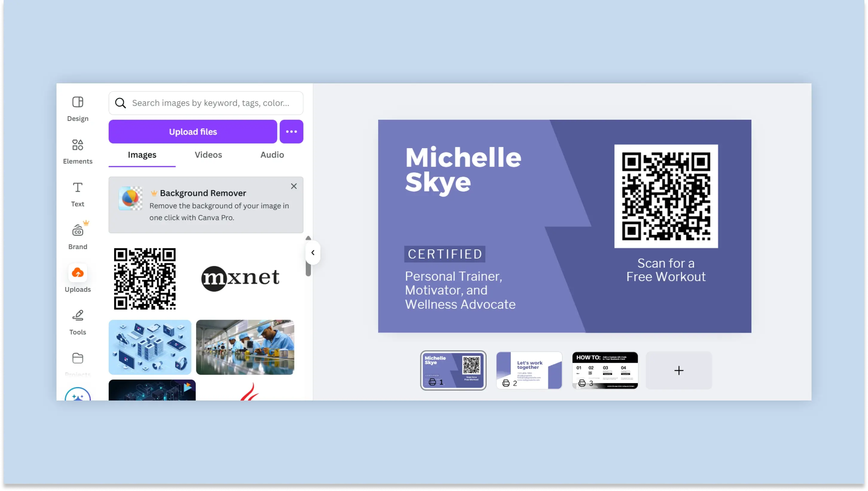
Task: Open the Brand panel
Action: point(78,237)
